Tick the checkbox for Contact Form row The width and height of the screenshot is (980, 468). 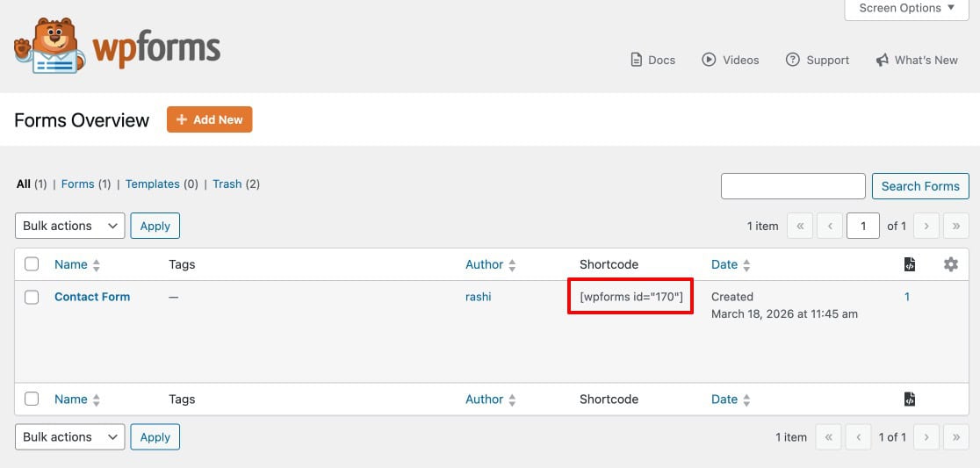coord(32,297)
